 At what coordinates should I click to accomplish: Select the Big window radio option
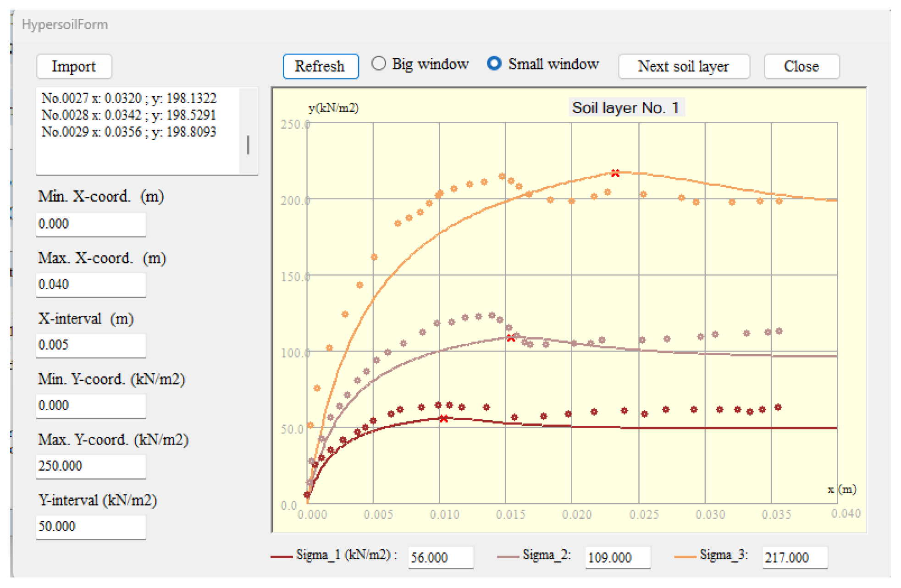378,64
